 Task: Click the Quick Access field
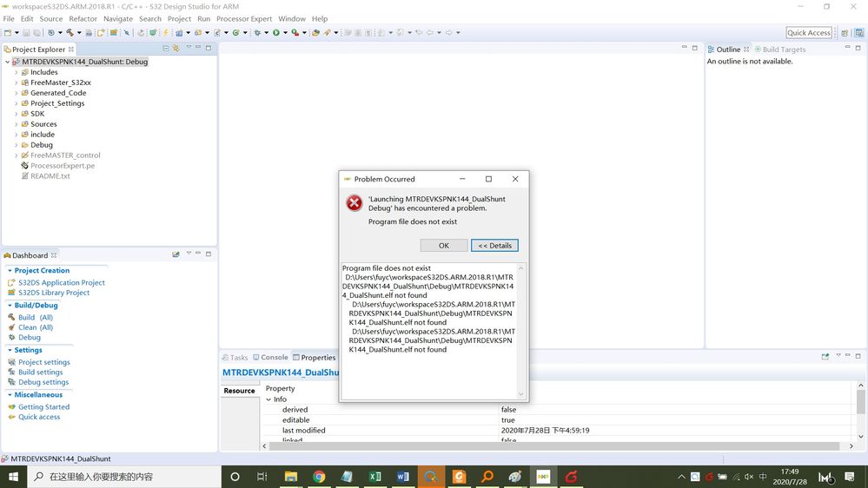coord(809,33)
